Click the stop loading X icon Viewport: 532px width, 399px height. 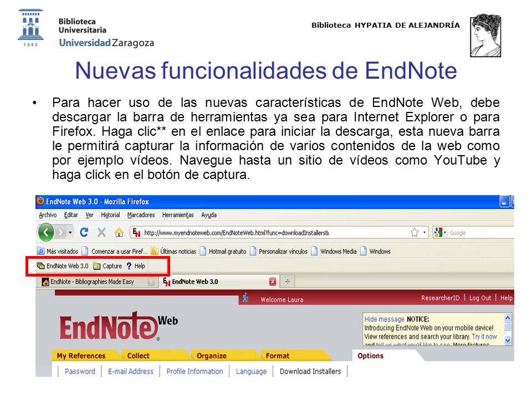(x=101, y=232)
